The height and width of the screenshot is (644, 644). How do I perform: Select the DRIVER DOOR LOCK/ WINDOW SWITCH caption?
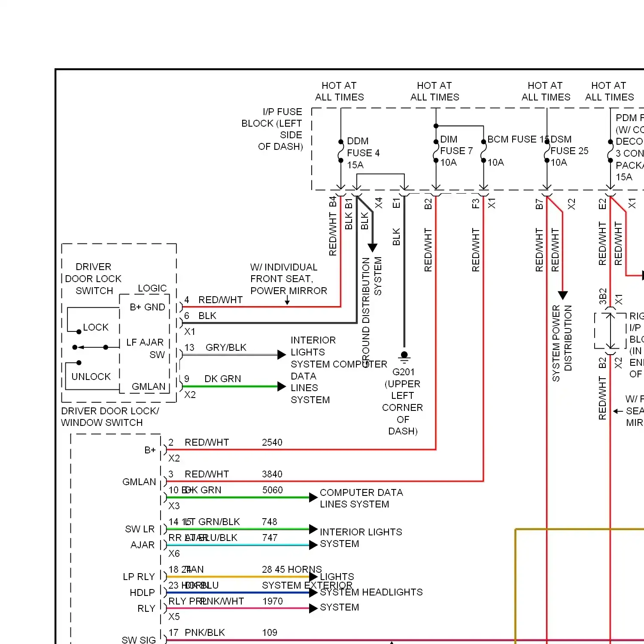pyautogui.click(x=110, y=416)
